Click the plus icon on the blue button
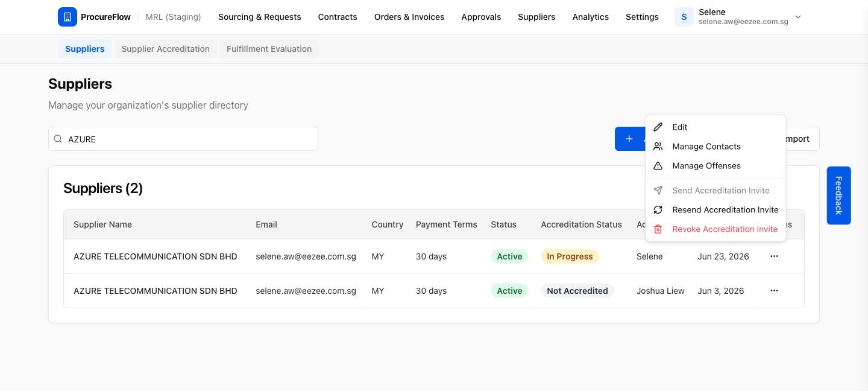The image size is (868, 391). coord(629,139)
